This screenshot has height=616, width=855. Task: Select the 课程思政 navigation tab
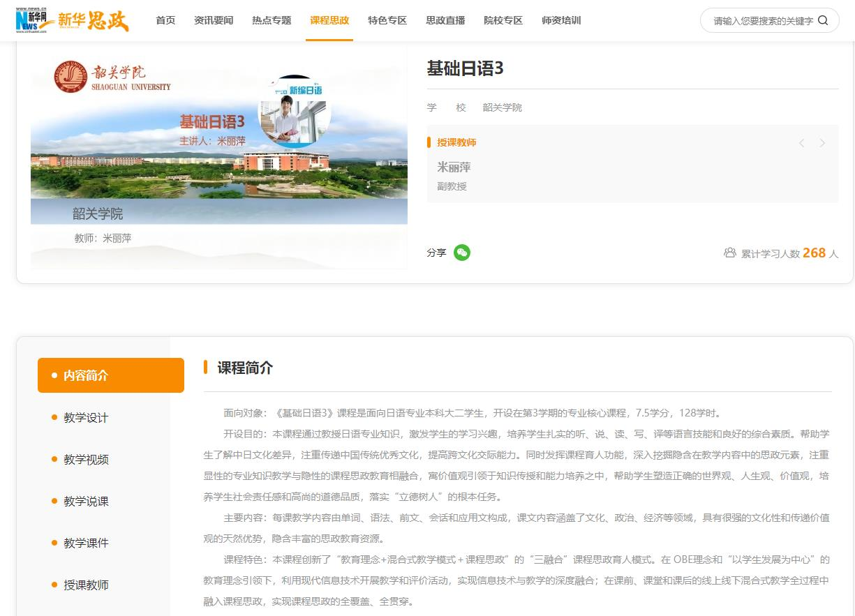tap(329, 20)
